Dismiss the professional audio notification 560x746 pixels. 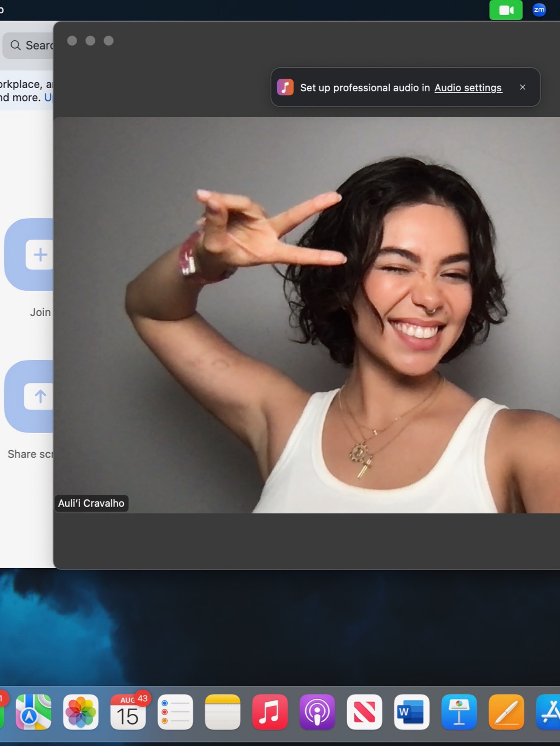click(x=523, y=88)
